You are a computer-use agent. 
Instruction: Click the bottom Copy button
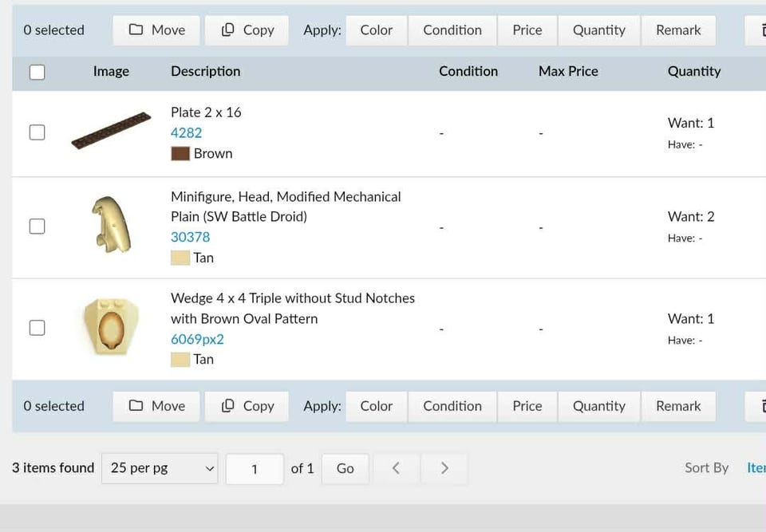coord(247,406)
